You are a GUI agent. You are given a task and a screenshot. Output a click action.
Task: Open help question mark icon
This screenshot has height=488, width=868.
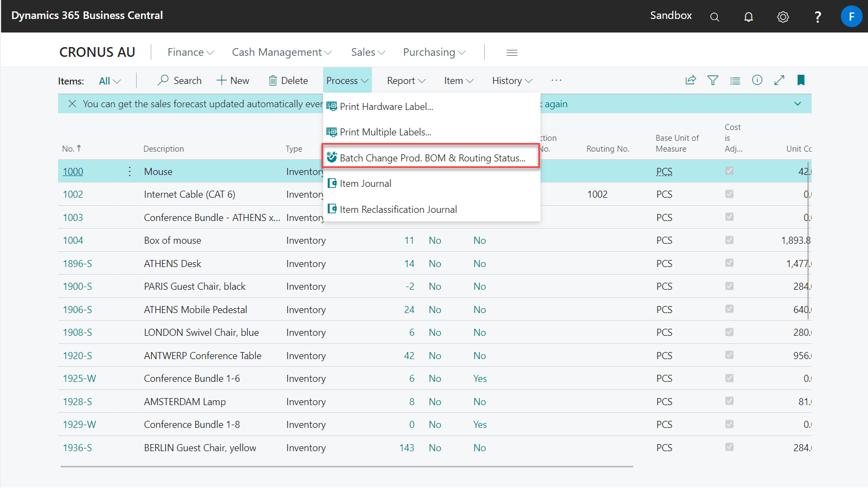click(x=818, y=17)
